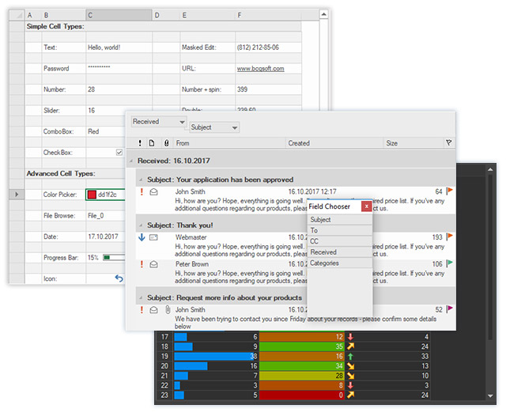Open the www.bcgsoft.com URL link

[260, 69]
